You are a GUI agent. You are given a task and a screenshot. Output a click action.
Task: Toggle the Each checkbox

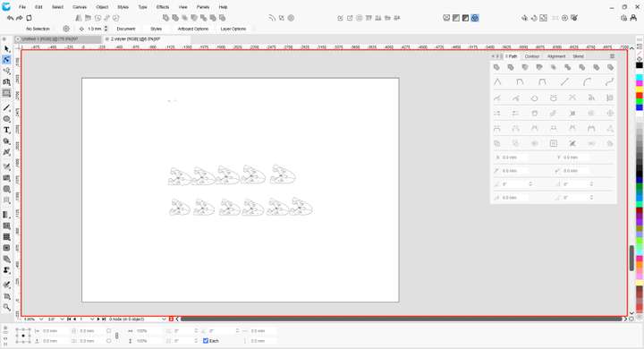pyautogui.click(x=206, y=341)
